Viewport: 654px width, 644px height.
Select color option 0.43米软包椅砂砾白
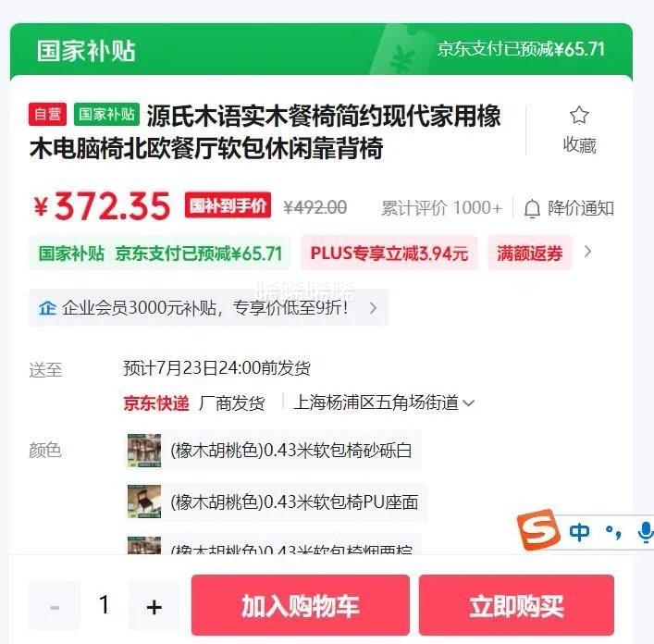pyautogui.click(x=274, y=451)
